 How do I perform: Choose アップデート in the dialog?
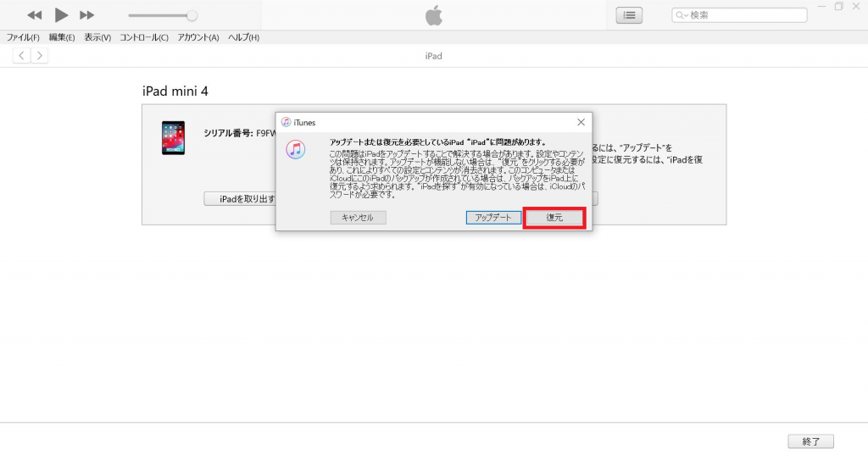point(493,218)
